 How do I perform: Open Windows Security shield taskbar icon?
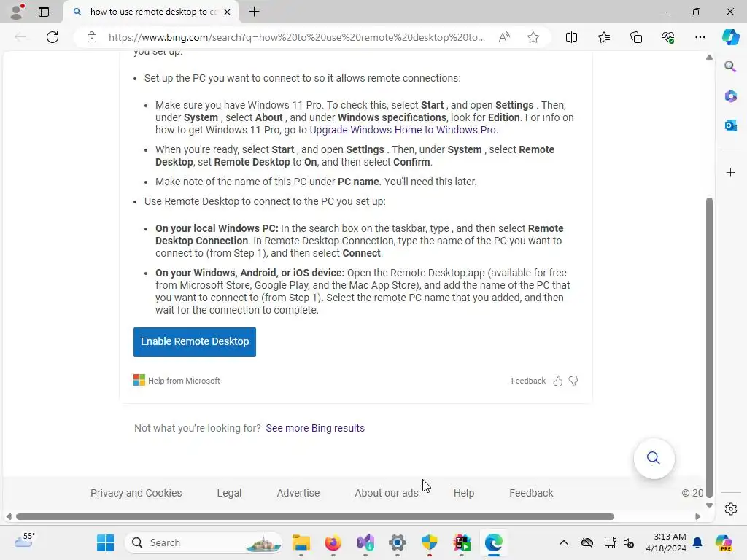(429, 542)
